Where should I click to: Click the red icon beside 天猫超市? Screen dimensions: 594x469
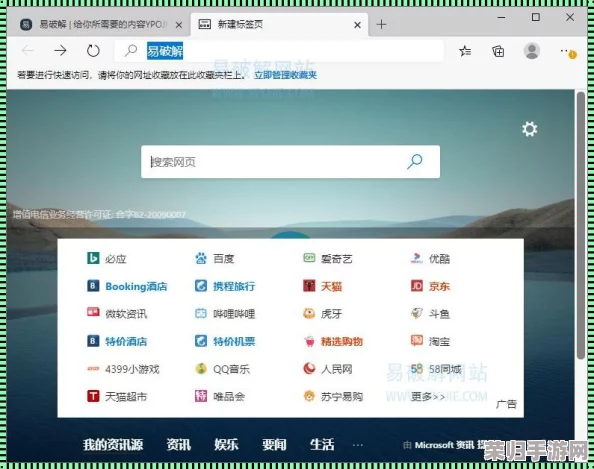point(93,396)
